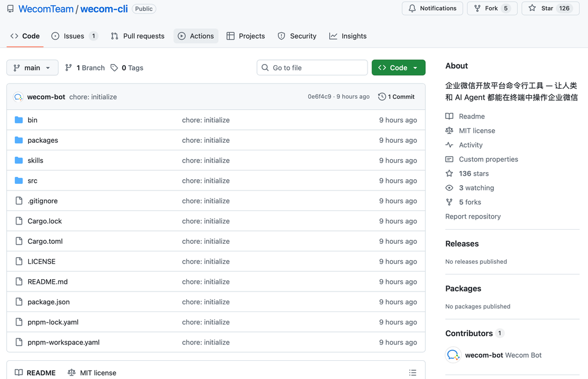Screen dimensions: 588x379
Task: Click the Go to file search field
Action: point(312,68)
